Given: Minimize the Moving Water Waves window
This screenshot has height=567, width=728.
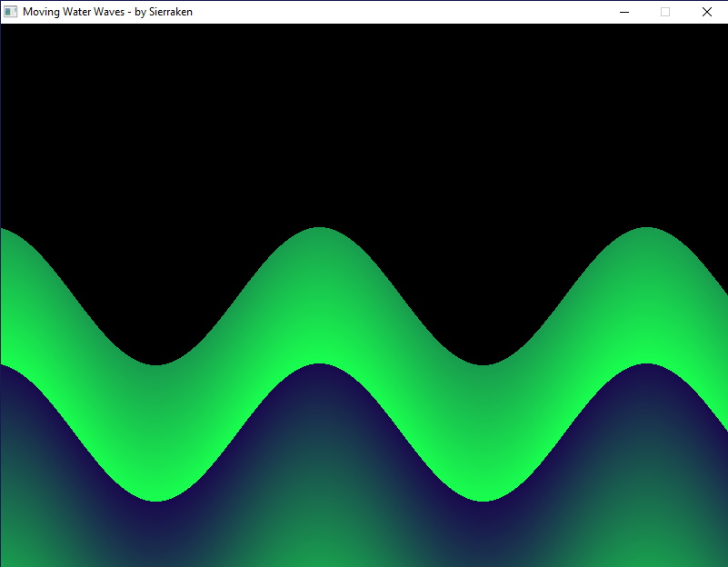Looking at the screenshot, I should (624, 12).
